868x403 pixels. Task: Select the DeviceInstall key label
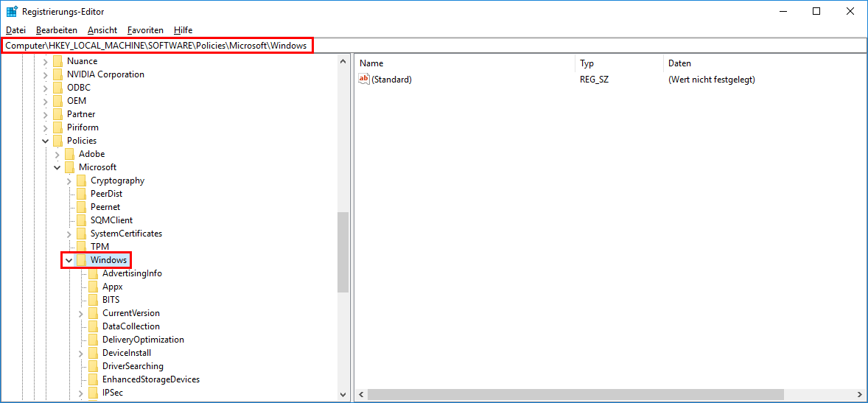point(127,353)
